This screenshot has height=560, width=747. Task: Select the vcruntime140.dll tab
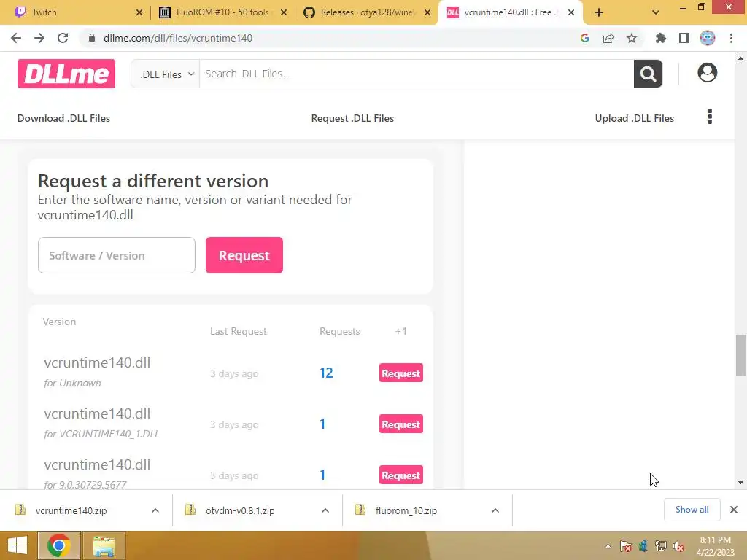click(511, 12)
